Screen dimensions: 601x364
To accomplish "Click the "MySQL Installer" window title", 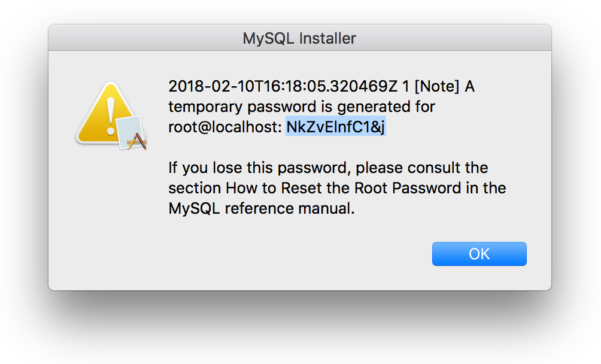I will (299, 38).
